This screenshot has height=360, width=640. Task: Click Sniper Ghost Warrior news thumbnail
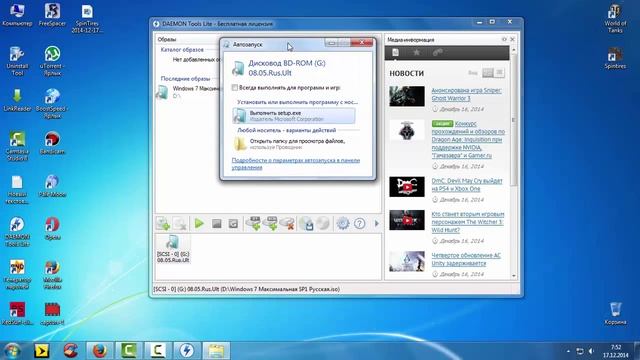[x=407, y=96]
